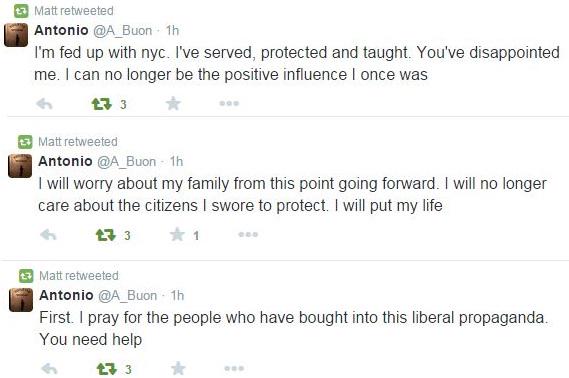The height and width of the screenshot is (378, 569).
Task: Click the 1h timestamp on the second tweet
Action: pos(176,161)
